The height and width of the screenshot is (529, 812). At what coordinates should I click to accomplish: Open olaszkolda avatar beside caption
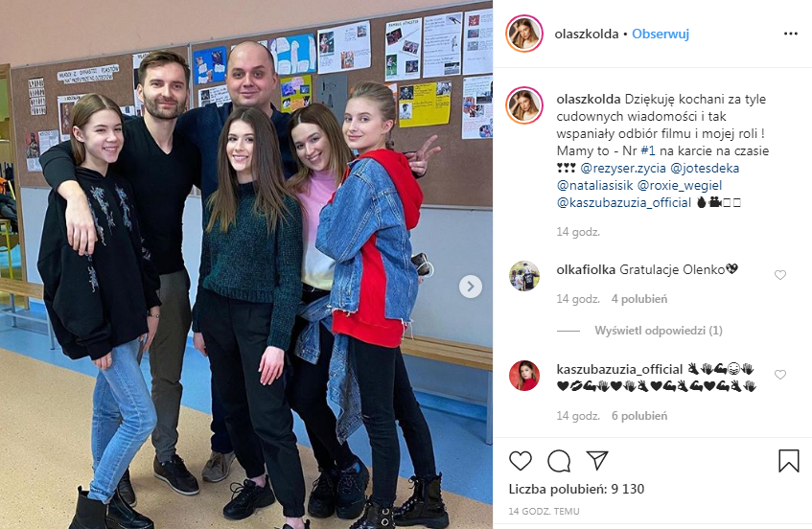(524, 105)
